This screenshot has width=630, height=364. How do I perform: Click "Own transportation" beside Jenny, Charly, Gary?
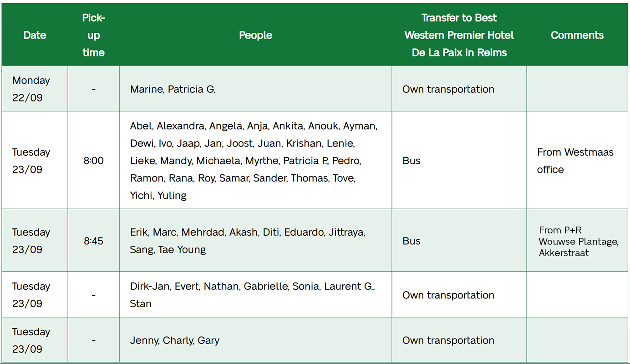pyautogui.click(x=448, y=340)
